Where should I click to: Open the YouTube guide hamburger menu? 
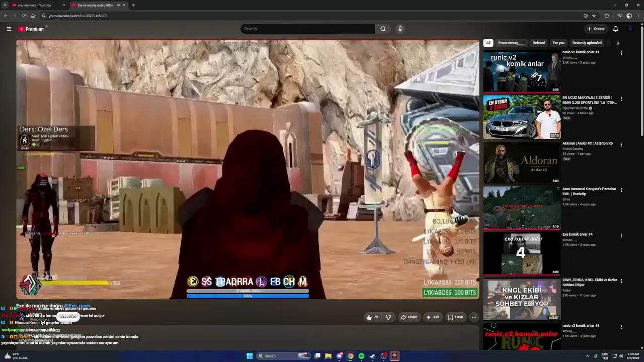click(x=9, y=29)
